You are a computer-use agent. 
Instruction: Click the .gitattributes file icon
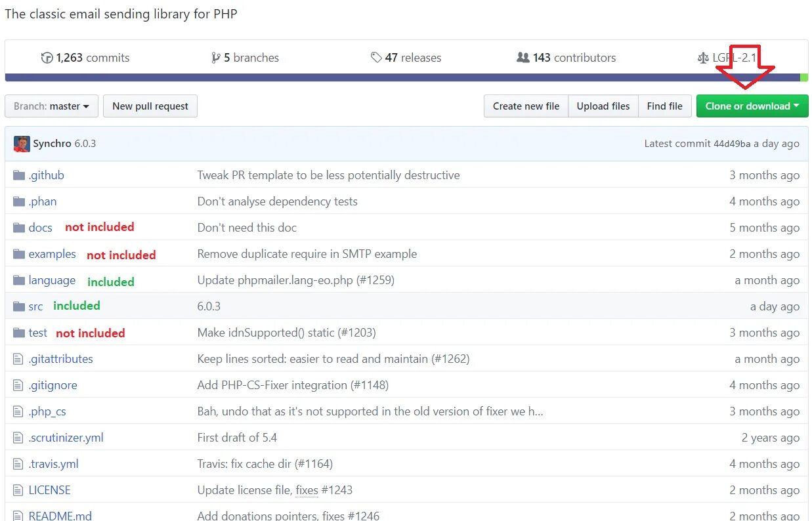click(x=18, y=359)
